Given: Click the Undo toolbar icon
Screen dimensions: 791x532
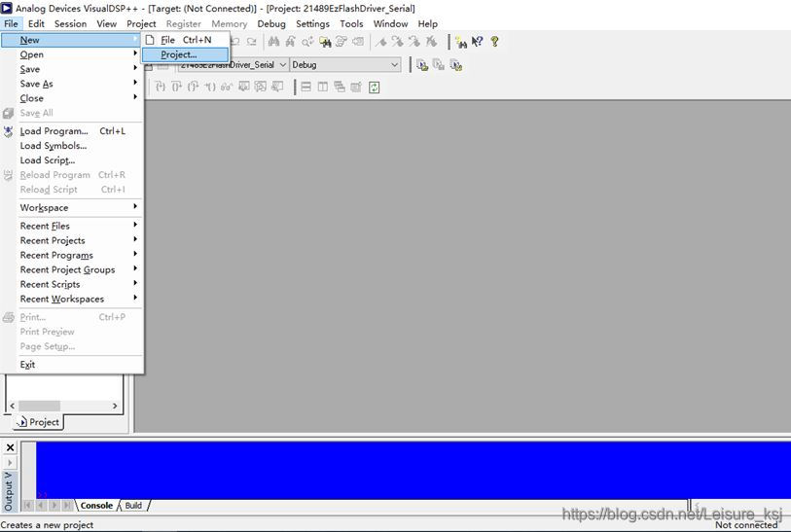Looking at the screenshot, I should [235, 42].
